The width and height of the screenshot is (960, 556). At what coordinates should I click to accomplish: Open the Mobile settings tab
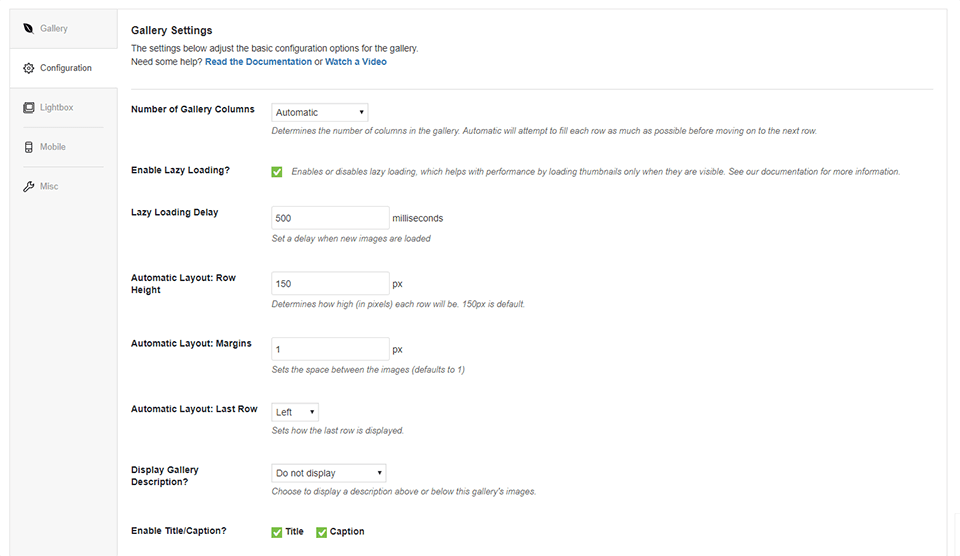[53, 147]
